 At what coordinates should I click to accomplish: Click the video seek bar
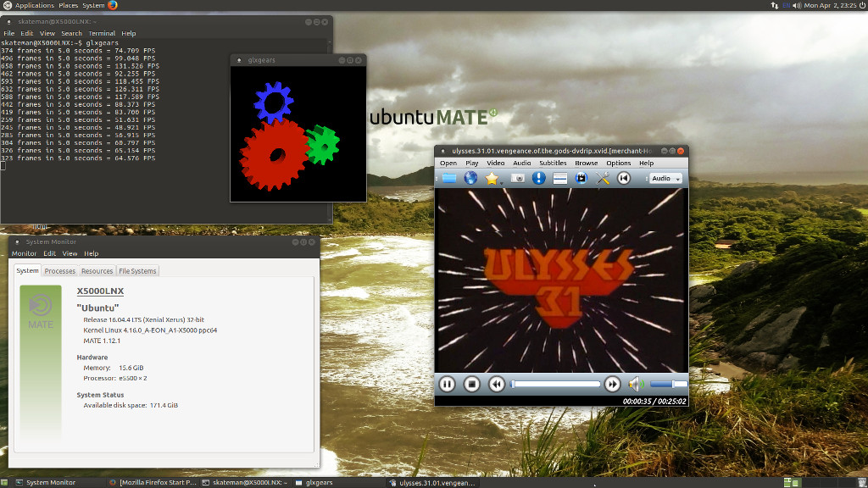[555, 384]
